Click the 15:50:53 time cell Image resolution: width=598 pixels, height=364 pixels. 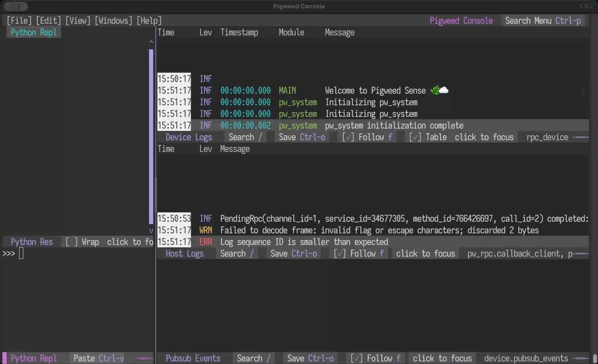click(174, 219)
